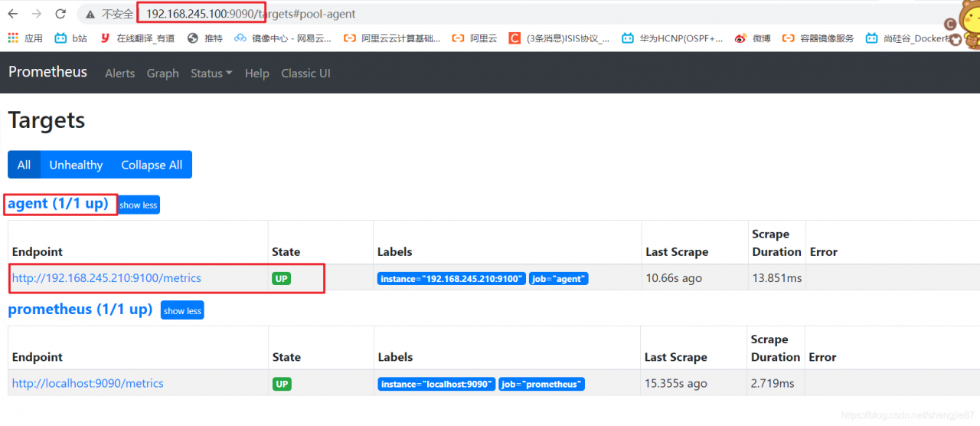The image size is (980, 426).
Task: Open the 推特 bookmark
Action: 204,38
